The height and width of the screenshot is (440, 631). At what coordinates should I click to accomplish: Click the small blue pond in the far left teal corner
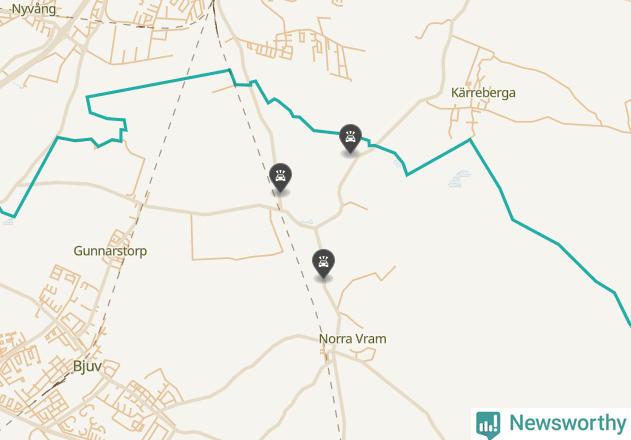coord(8,221)
